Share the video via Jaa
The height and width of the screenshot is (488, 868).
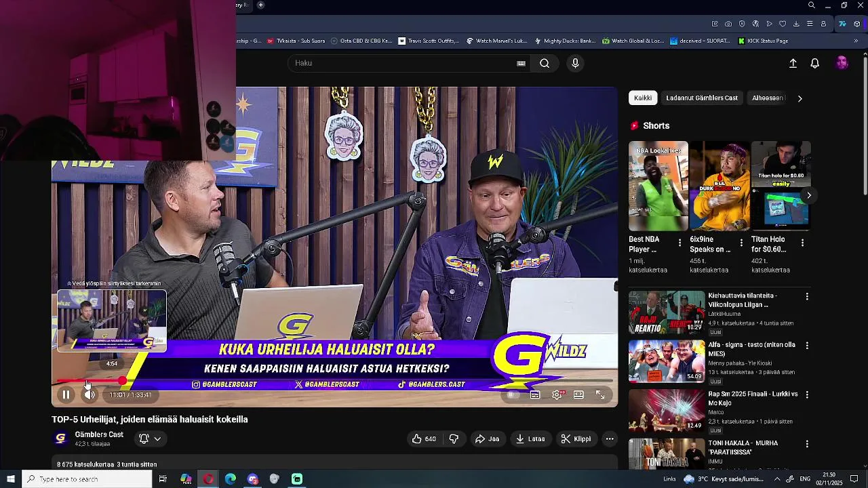(x=487, y=439)
